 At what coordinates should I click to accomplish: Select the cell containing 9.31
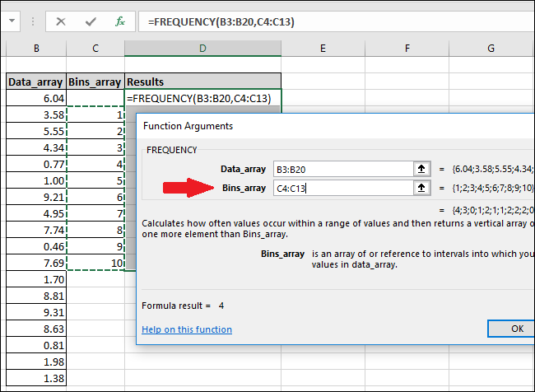[x=36, y=312]
